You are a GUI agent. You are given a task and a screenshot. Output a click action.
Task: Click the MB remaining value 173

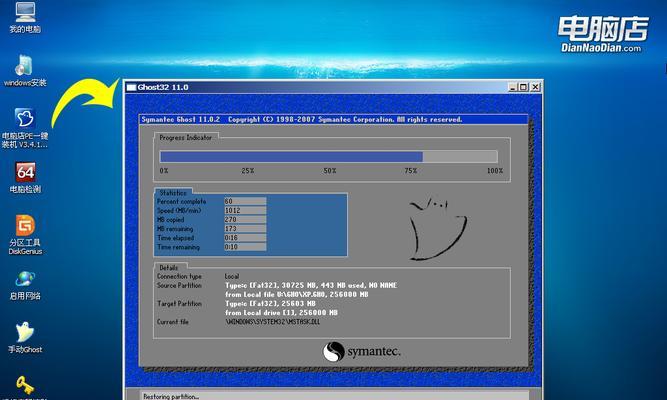pyautogui.click(x=245, y=229)
